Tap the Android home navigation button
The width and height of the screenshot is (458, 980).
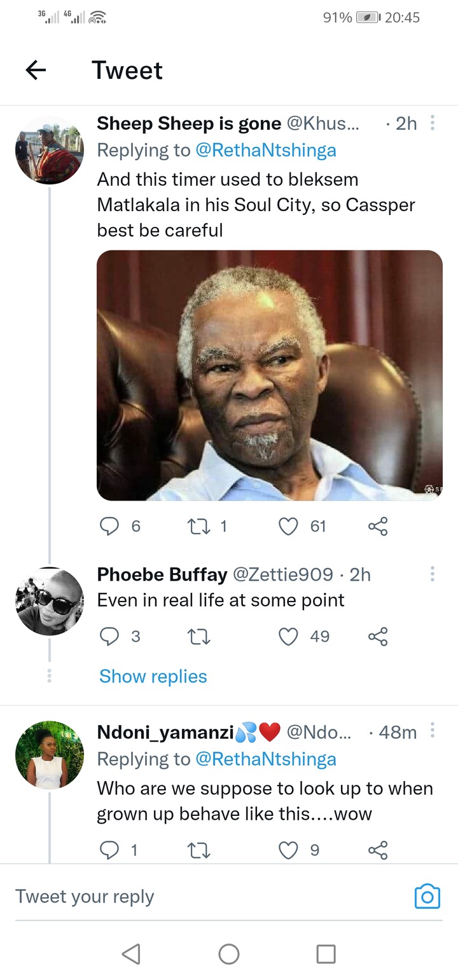229,953
